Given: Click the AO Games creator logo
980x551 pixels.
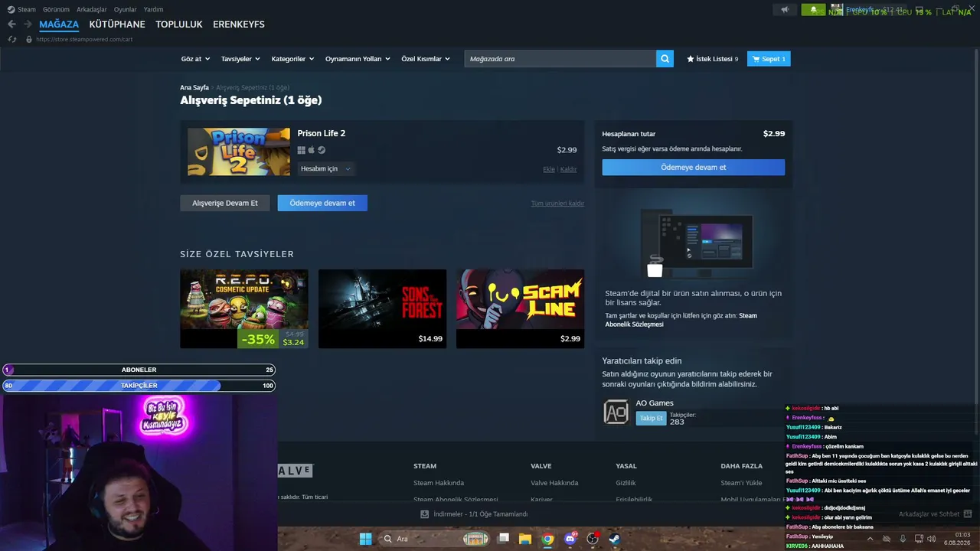Looking at the screenshot, I should click(x=616, y=412).
